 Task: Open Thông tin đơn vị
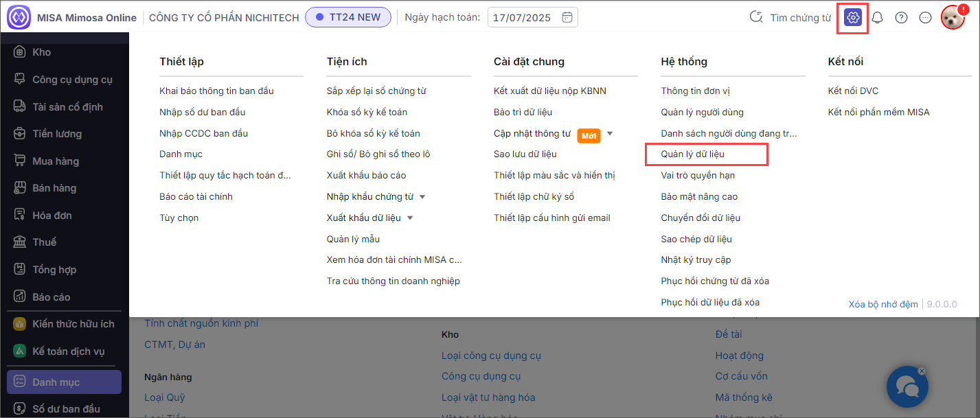pyautogui.click(x=696, y=91)
